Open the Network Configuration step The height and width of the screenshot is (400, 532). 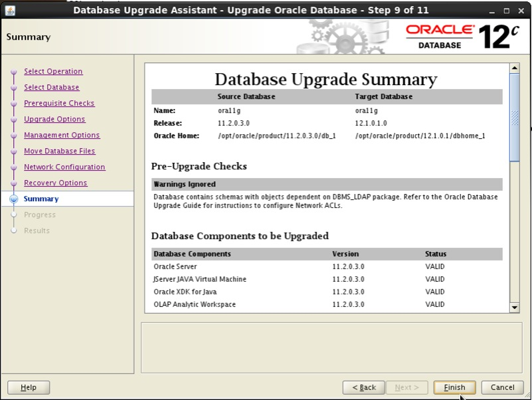[64, 167]
